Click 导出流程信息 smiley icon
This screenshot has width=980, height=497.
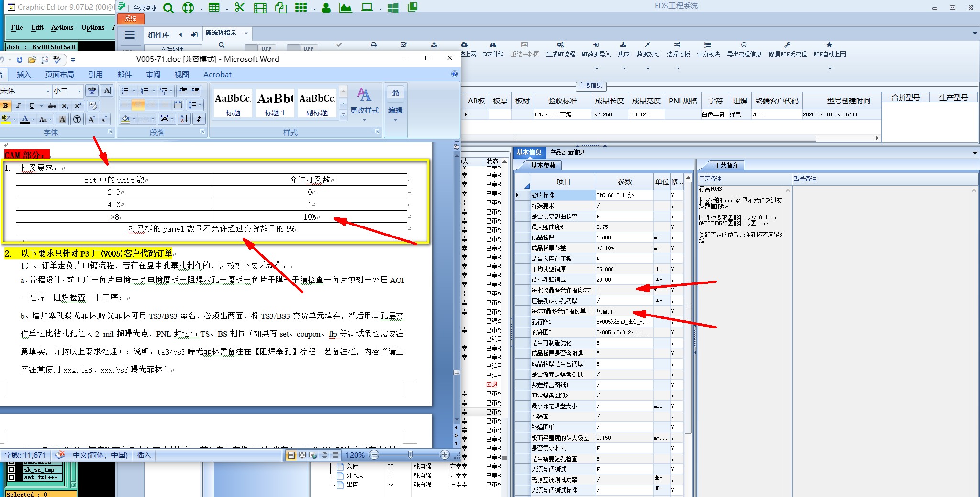tap(744, 49)
